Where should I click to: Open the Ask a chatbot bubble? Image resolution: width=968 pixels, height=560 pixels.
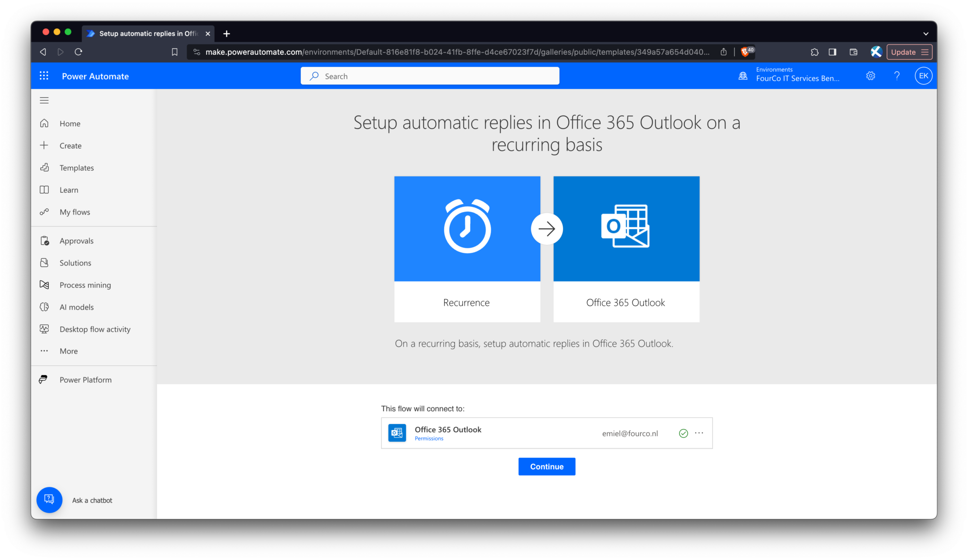click(x=49, y=500)
